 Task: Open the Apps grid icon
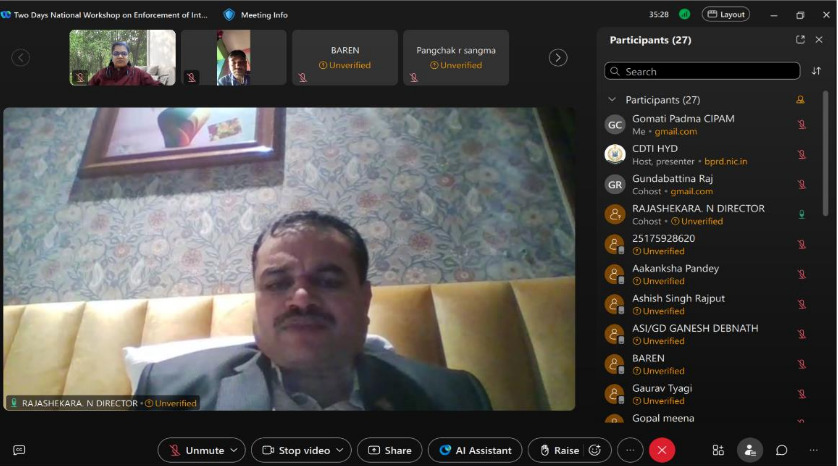click(x=718, y=450)
